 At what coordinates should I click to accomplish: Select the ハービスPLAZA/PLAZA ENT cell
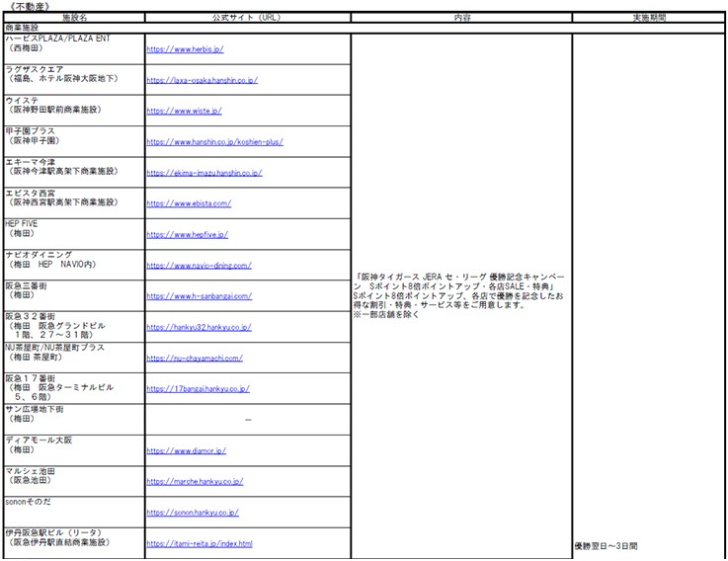(x=74, y=48)
